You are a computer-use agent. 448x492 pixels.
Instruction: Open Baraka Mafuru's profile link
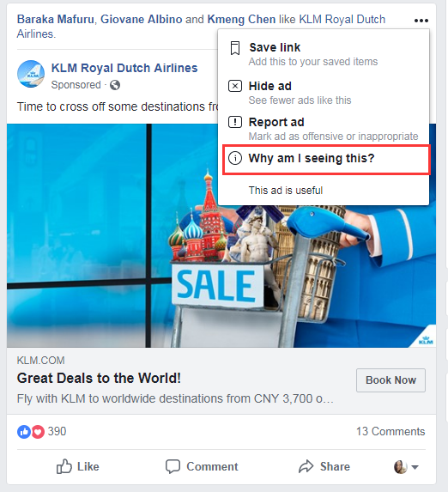click(x=55, y=20)
